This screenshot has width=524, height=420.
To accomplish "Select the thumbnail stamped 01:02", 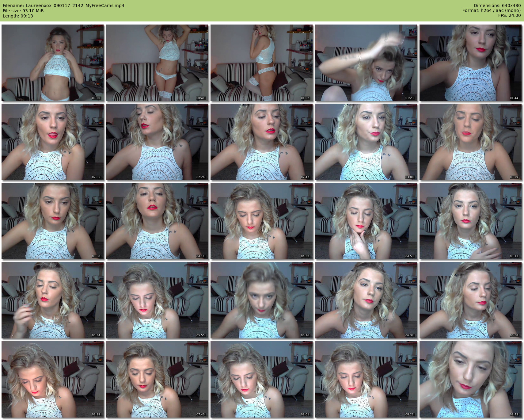I will click(261, 63).
